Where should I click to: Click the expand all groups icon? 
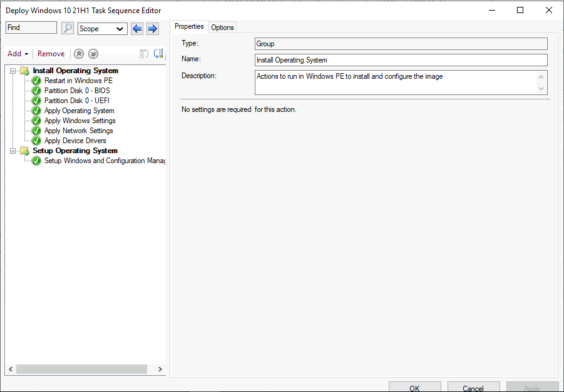coord(158,54)
